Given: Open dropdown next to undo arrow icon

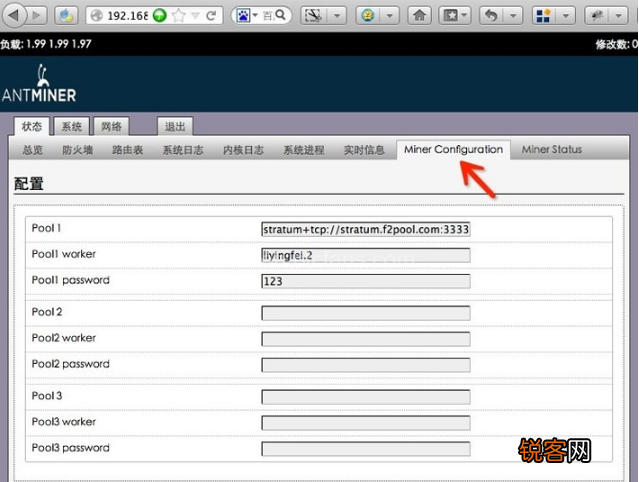Looking at the screenshot, I should tap(513, 15).
